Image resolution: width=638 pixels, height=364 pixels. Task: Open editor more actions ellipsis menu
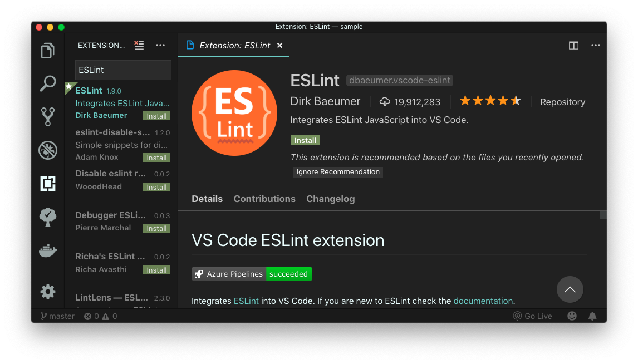click(596, 45)
